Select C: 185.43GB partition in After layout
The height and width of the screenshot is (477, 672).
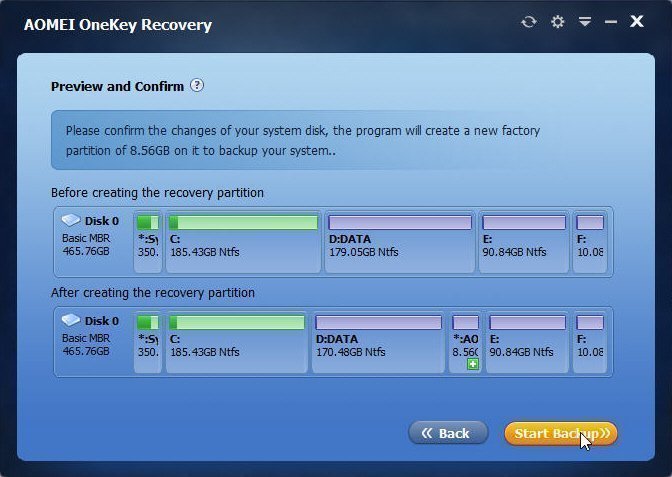[237, 342]
